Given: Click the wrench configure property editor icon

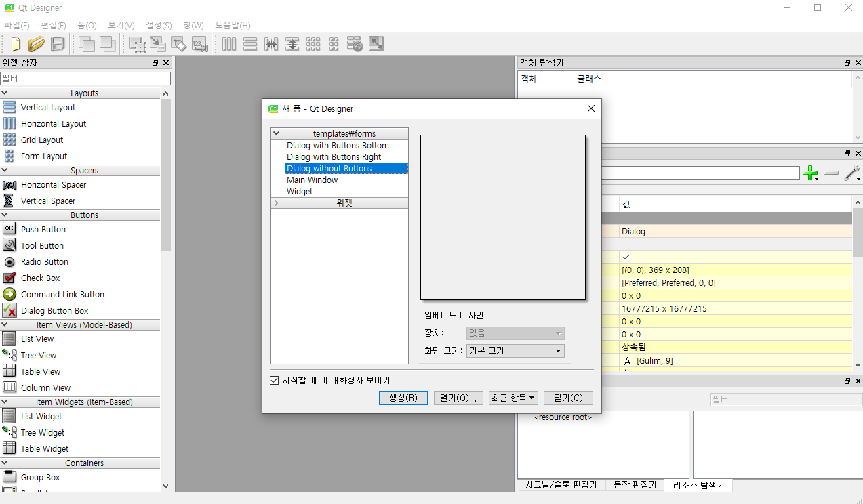Looking at the screenshot, I should [852, 173].
